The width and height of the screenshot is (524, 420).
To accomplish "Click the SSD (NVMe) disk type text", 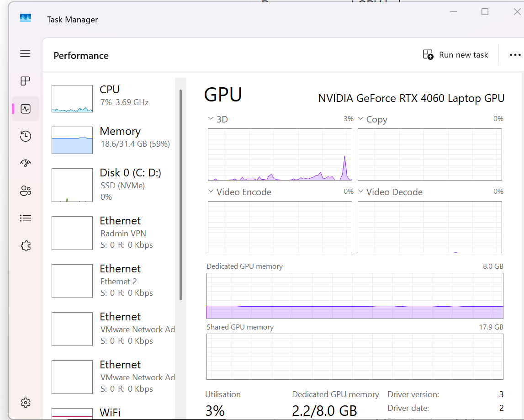I will pos(122,186).
